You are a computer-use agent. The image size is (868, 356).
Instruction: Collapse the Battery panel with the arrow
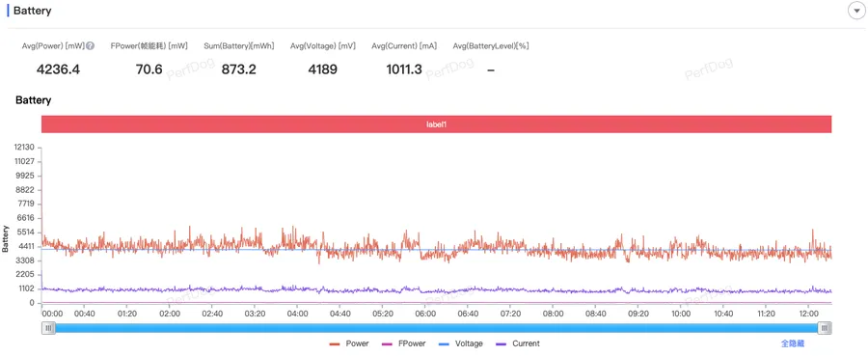click(856, 11)
